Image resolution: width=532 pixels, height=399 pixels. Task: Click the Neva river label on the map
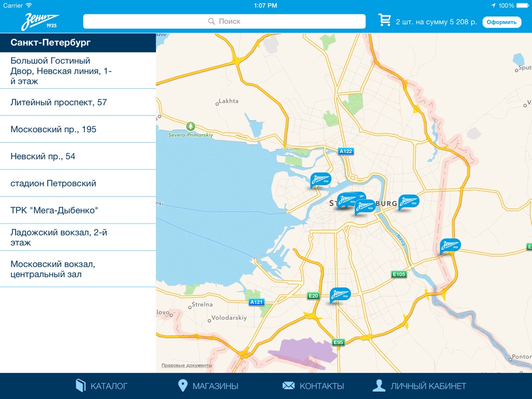point(400,240)
